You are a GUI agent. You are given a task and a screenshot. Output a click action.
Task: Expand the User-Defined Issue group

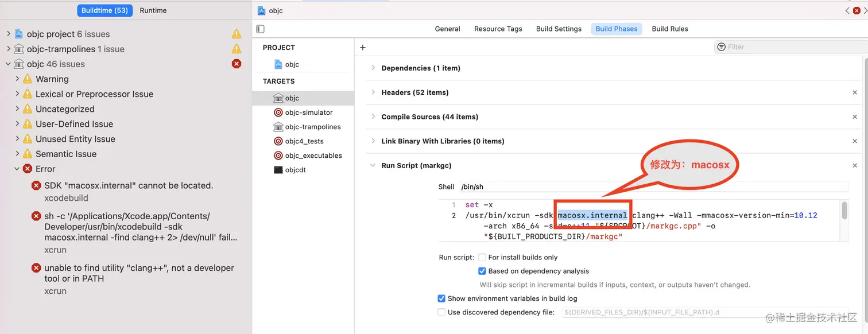(x=18, y=123)
